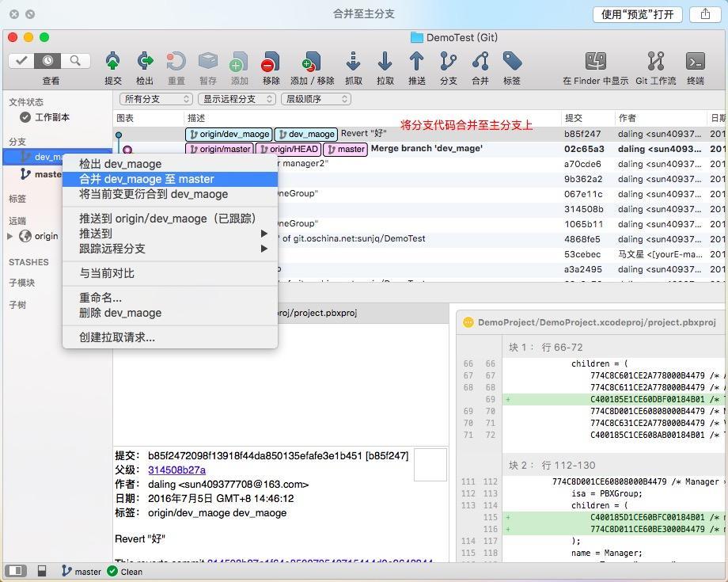Click the origin/dev_maoge branch label

point(229,135)
